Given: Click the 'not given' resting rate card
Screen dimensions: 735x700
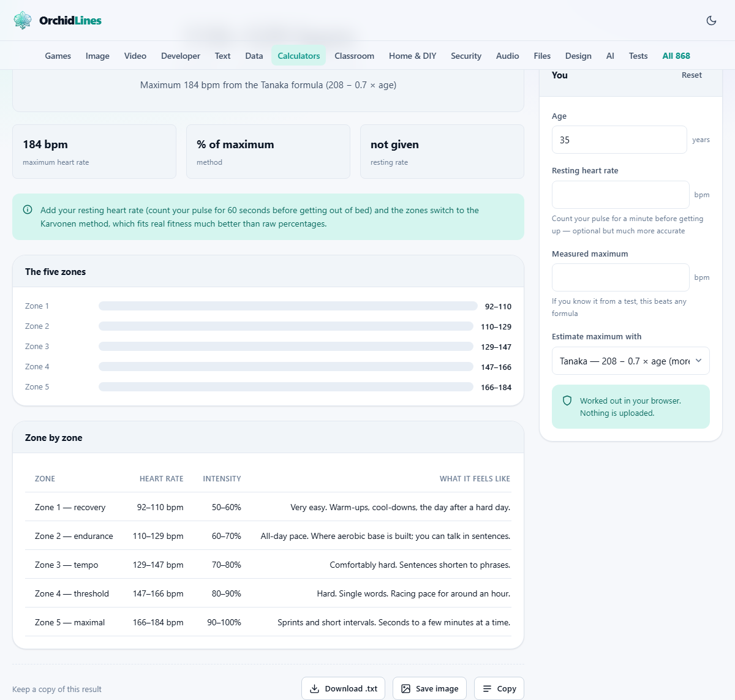Looking at the screenshot, I should [x=442, y=152].
